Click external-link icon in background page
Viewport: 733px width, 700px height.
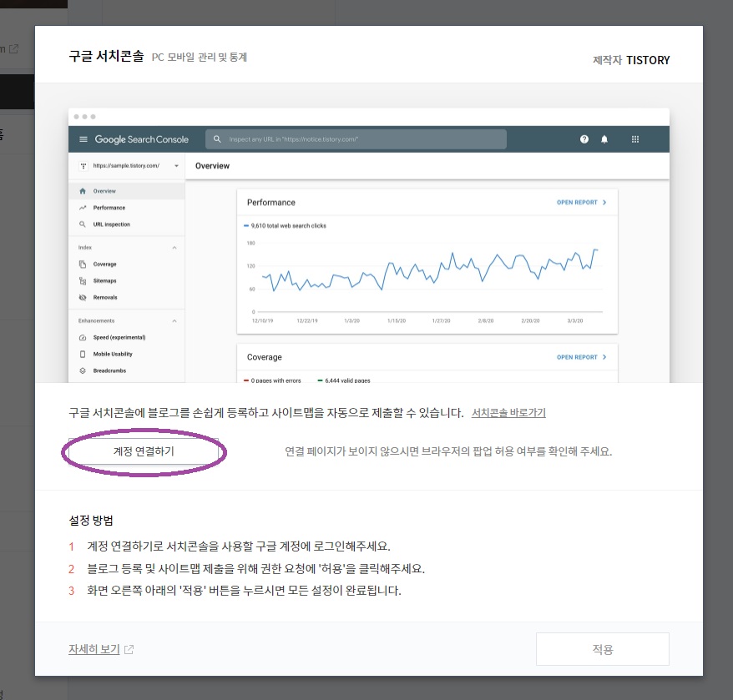click(x=13, y=48)
